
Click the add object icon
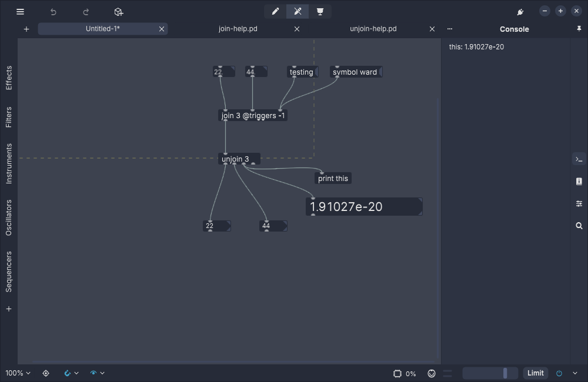pos(118,12)
